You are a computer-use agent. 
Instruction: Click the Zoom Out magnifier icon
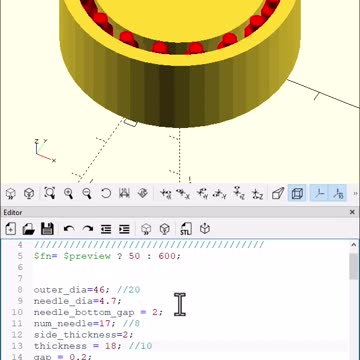click(87, 193)
